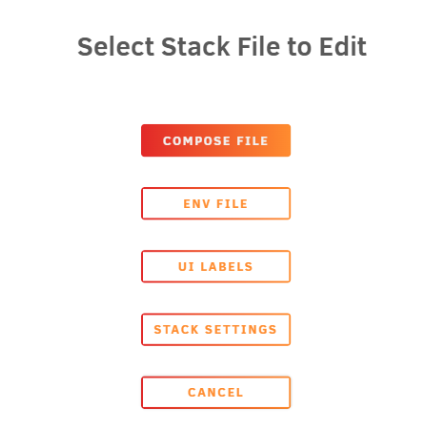Choose the filled orange Compose File button
Screen dimensions: 427x427
(216, 140)
